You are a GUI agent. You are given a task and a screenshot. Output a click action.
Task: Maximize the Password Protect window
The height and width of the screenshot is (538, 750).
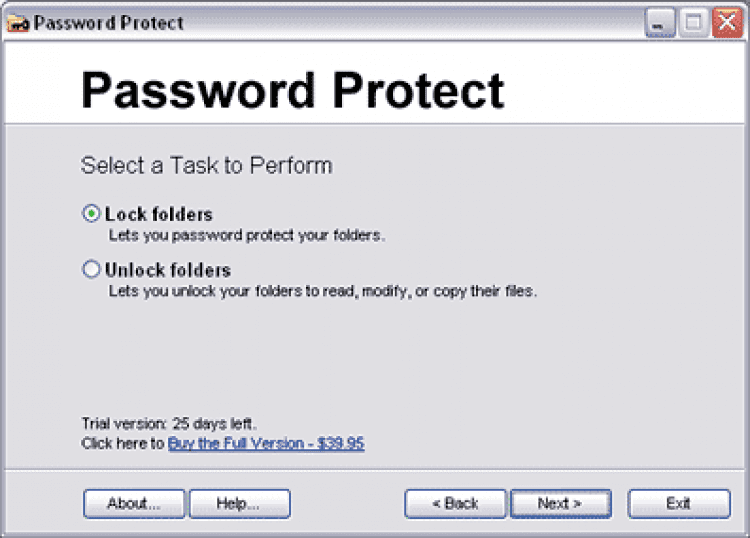click(x=693, y=22)
